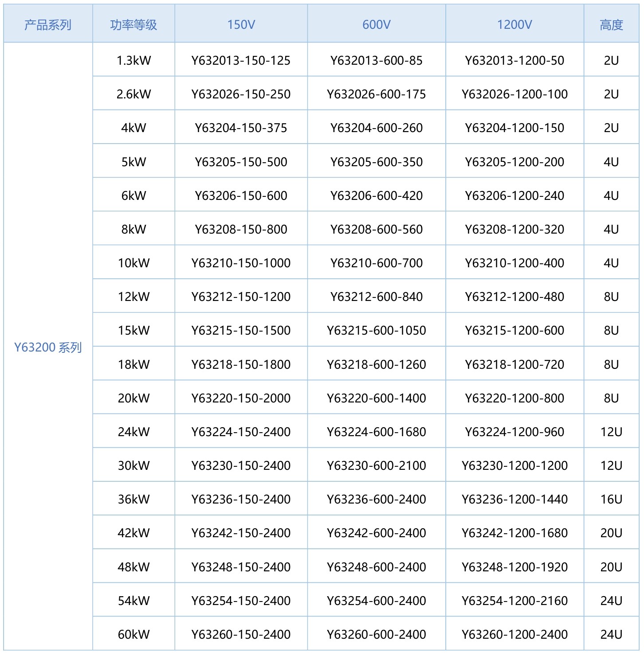Click the 16U height cell

click(611, 499)
